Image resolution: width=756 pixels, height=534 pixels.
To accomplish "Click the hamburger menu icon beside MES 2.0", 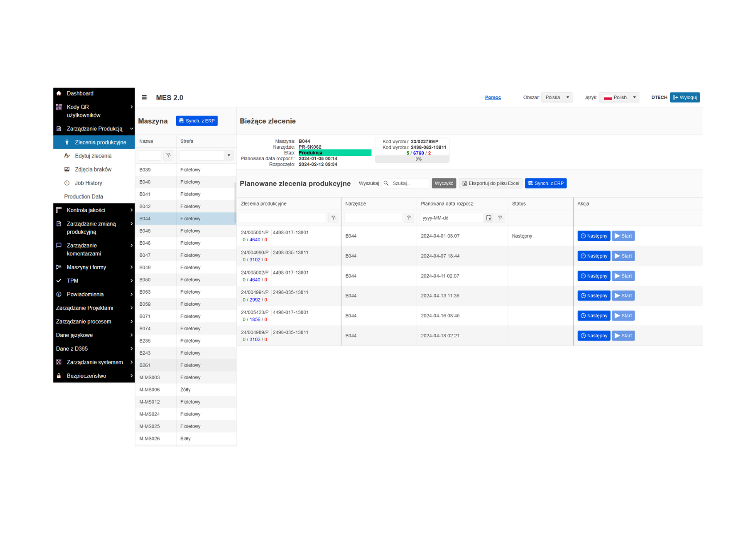I will (144, 97).
